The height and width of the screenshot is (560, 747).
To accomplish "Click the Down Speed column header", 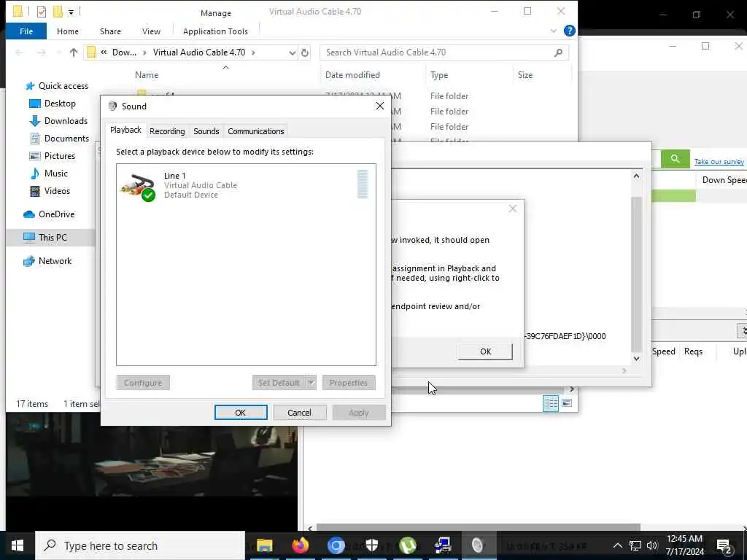I will (x=724, y=180).
